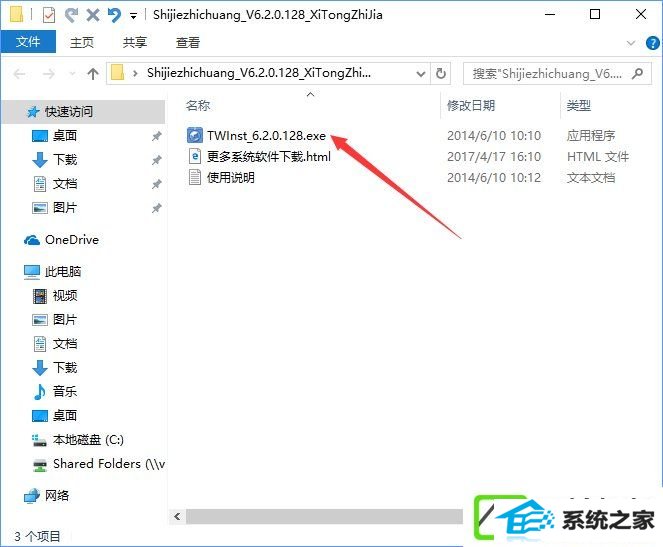
Task: Open OneDrive in the navigation pane
Action: coord(62,240)
